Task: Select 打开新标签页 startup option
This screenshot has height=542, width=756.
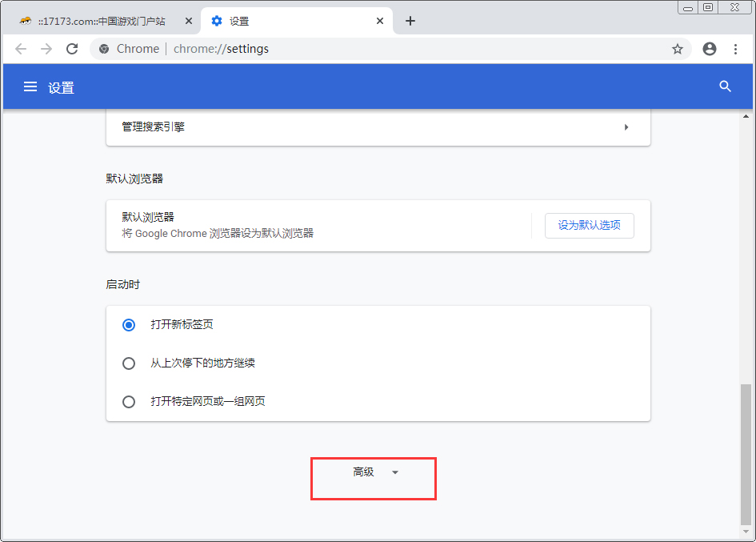Action: (x=129, y=325)
